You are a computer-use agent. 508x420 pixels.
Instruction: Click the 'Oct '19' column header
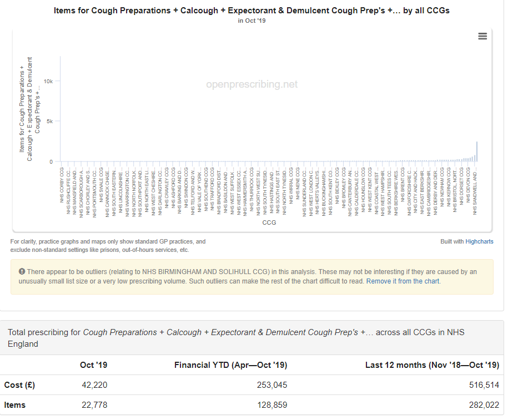click(x=94, y=365)
